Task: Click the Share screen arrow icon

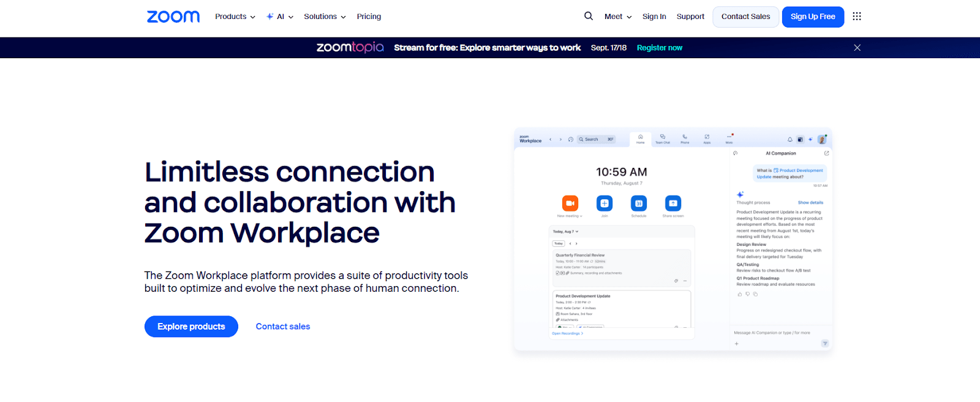Action: pos(673,203)
